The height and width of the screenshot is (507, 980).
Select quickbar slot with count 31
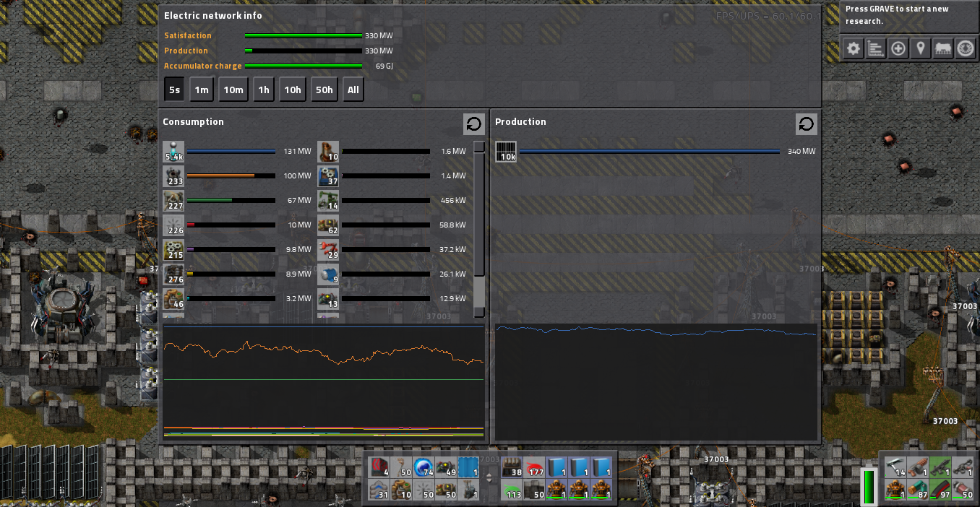point(380,490)
